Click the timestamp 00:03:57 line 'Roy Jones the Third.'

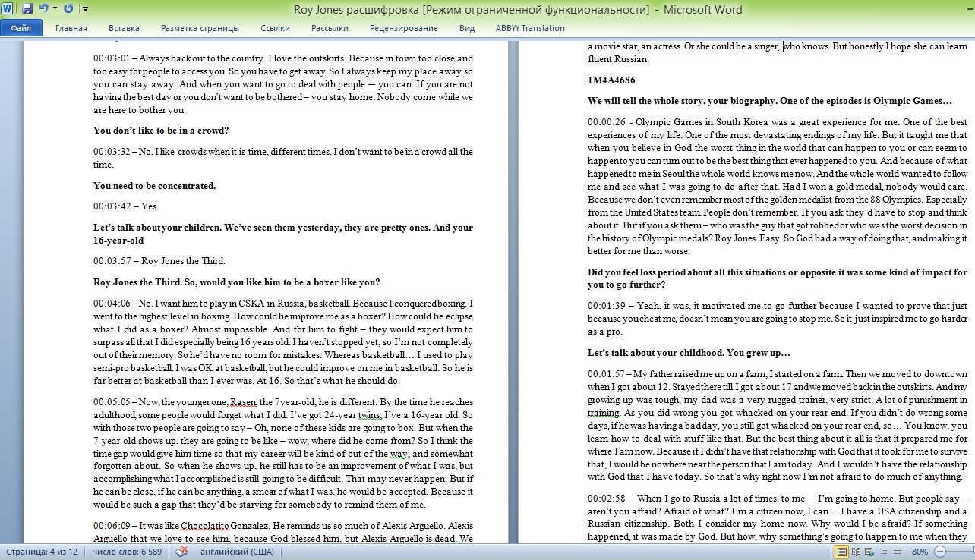point(159,261)
